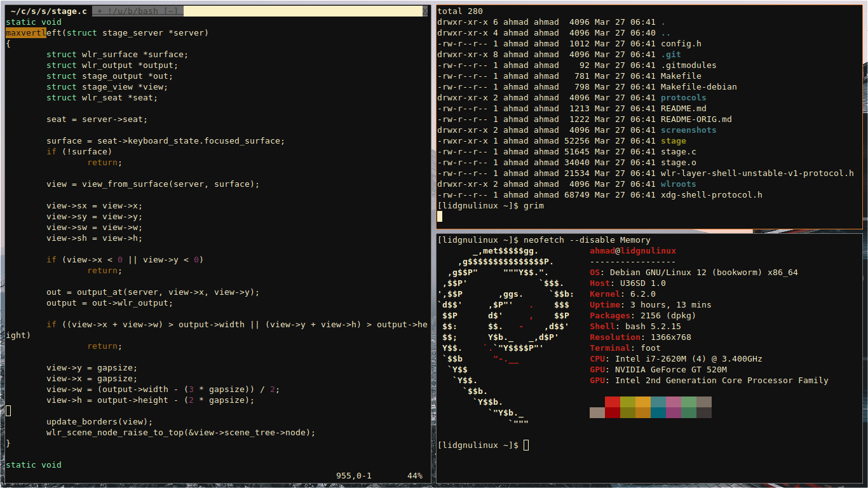The height and width of the screenshot is (488, 868).
Task: Click the Packages 2156 (dpkg) line
Action: click(643, 315)
